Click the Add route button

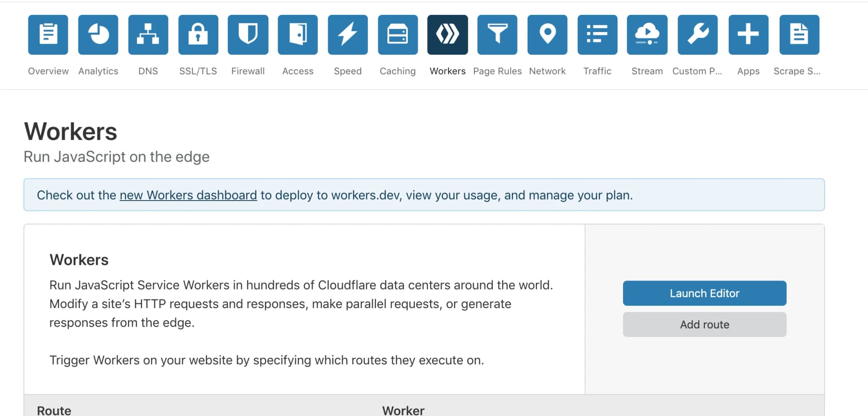click(x=704, y=324)
